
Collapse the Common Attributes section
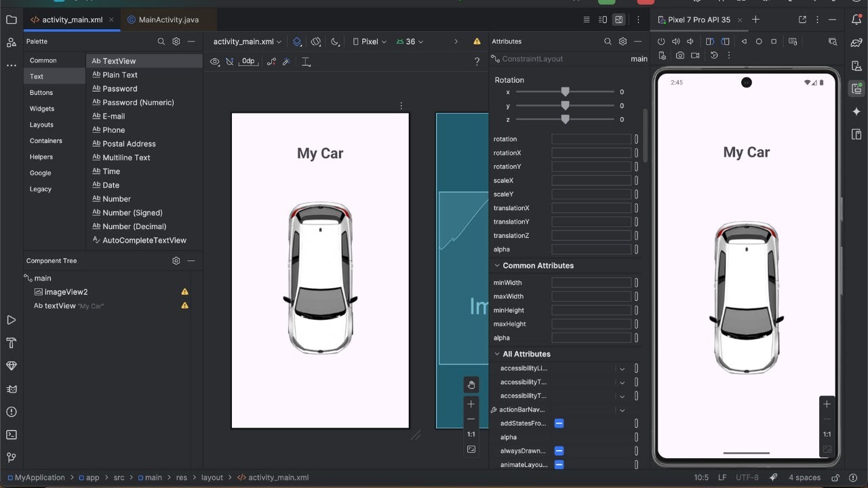497,266
